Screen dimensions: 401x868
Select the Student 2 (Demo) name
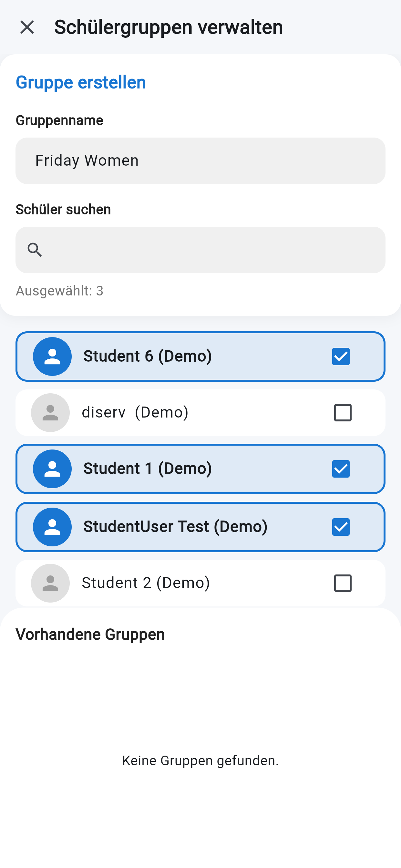(146, 583)
